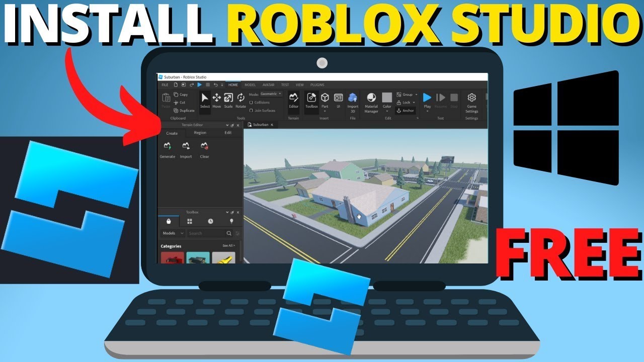
Task: Click Duplicate in the Clipboard group
Action: (x=184, y=111)
